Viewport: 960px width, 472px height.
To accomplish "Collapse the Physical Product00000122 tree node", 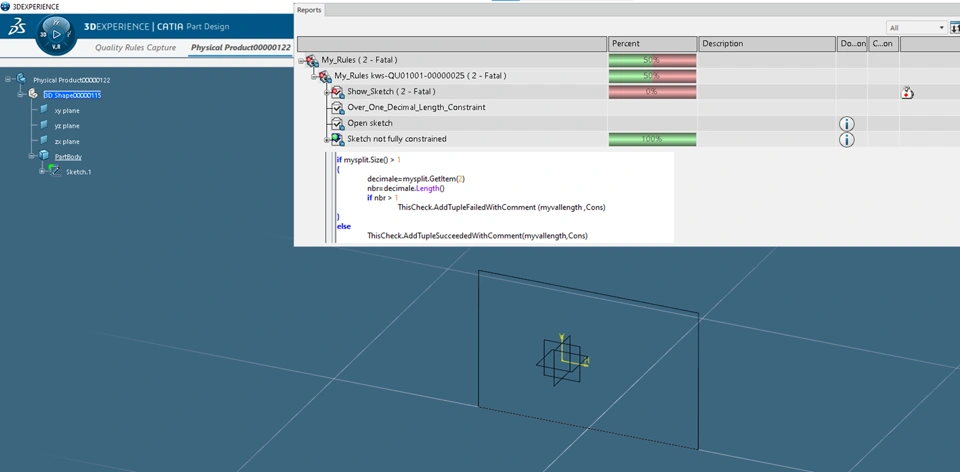I will tap(7, 79).
